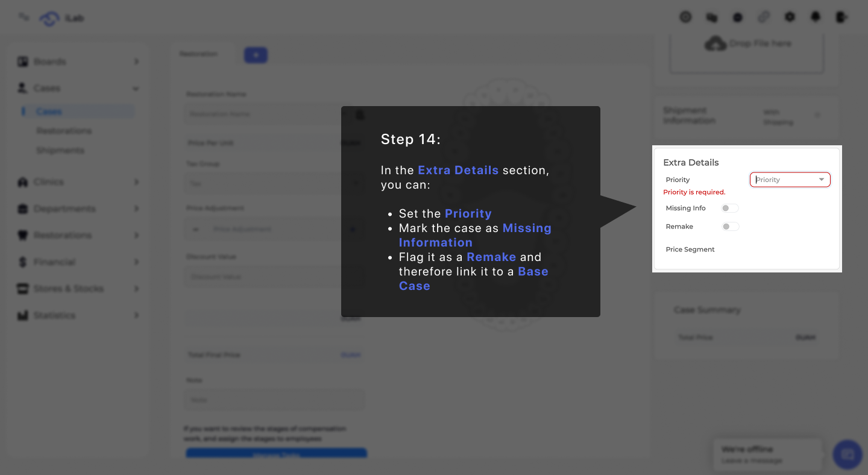Click the Extra Details heading

(x=691, y=163)
